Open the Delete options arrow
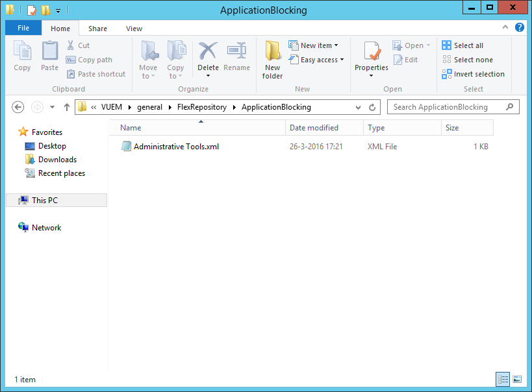This screenshot has width=532, height=392. (x=208, y=76)
